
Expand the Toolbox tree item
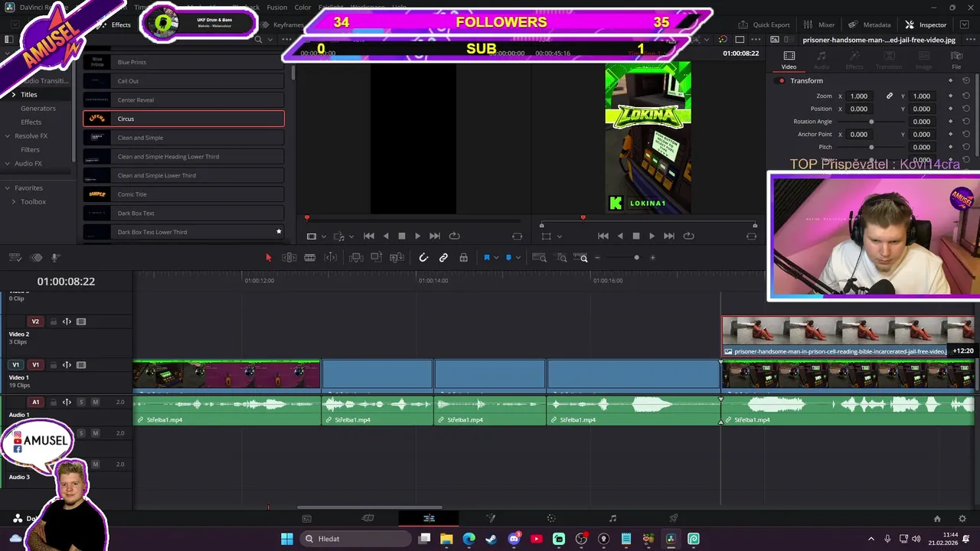tap(13, 201)
